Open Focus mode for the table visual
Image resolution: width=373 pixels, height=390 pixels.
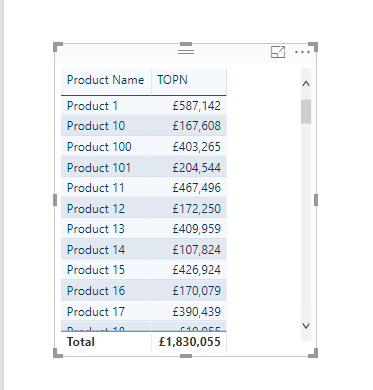[278, 52]
